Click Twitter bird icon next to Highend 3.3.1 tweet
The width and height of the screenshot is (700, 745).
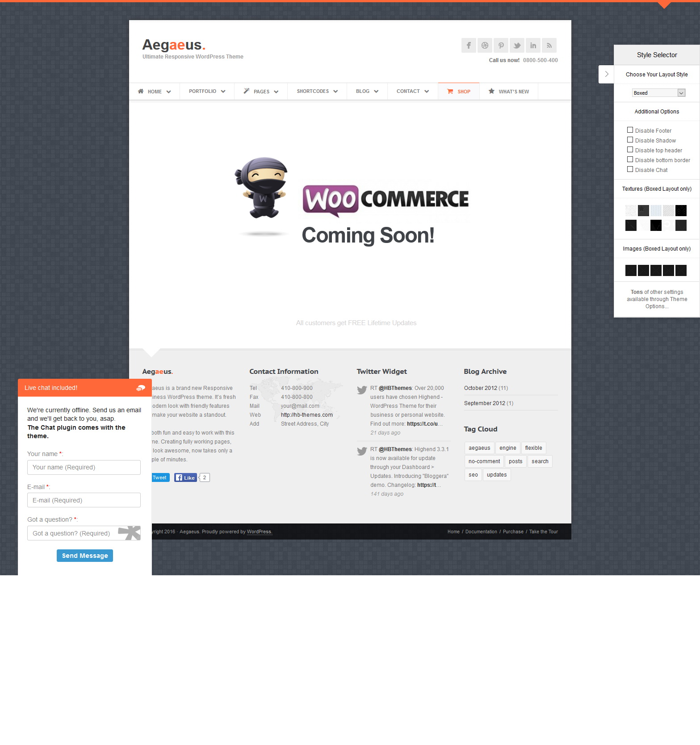[x=362, y=451]
